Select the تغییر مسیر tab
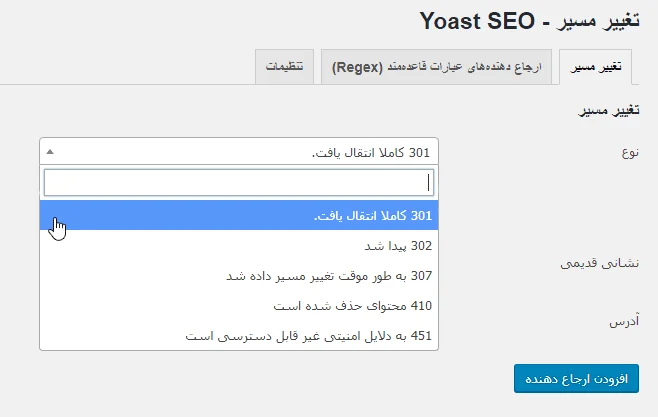This screenshot has height=417, width=658. (595, 67)
